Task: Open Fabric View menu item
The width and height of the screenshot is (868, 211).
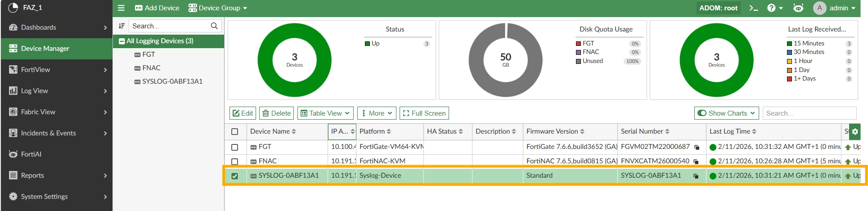Action: (56, 112)
